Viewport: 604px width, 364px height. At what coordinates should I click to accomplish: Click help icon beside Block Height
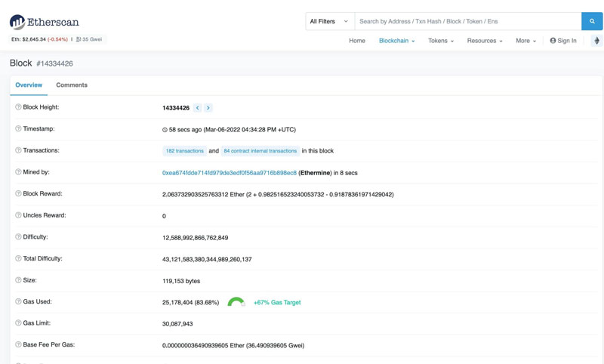pos(18,107)
